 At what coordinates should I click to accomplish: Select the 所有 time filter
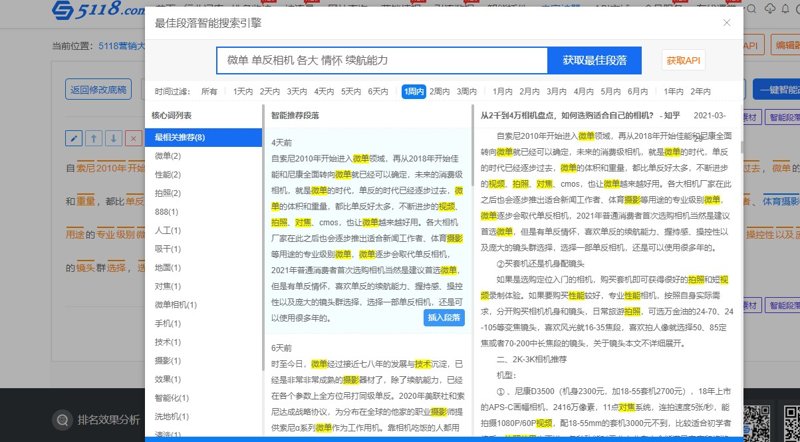(x=209, y=91)
